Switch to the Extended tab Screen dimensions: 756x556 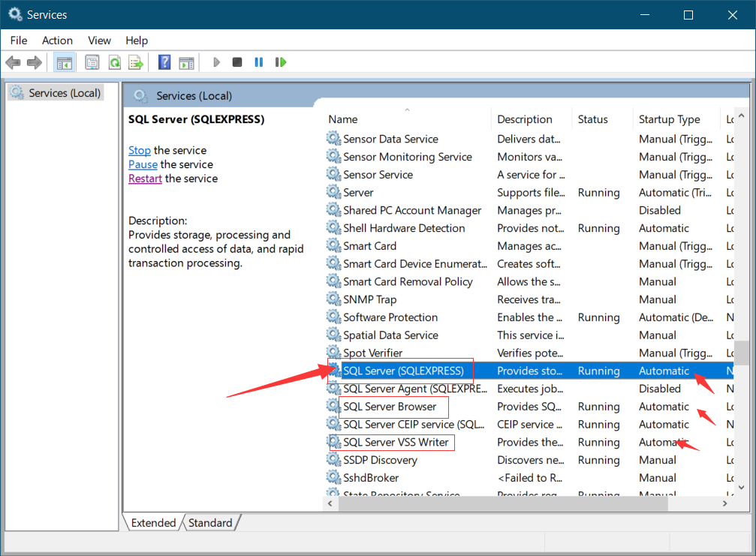(153, 523)
